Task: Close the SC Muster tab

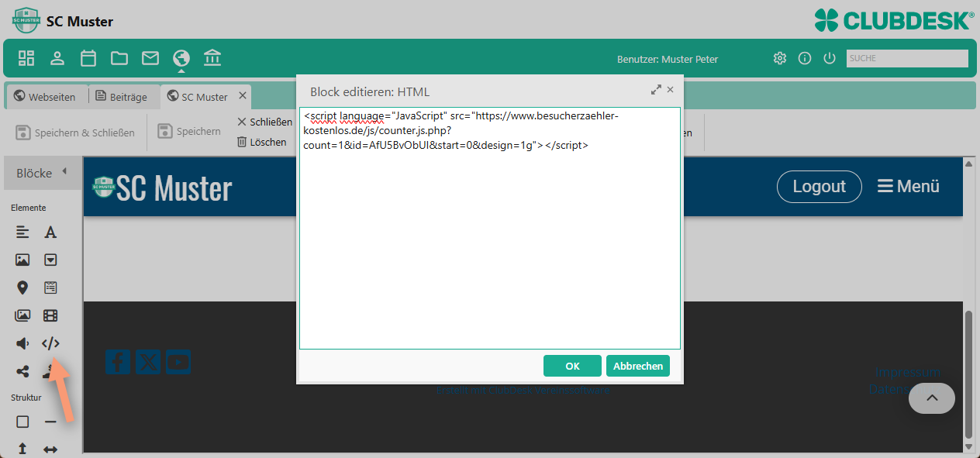Action: 243,95
